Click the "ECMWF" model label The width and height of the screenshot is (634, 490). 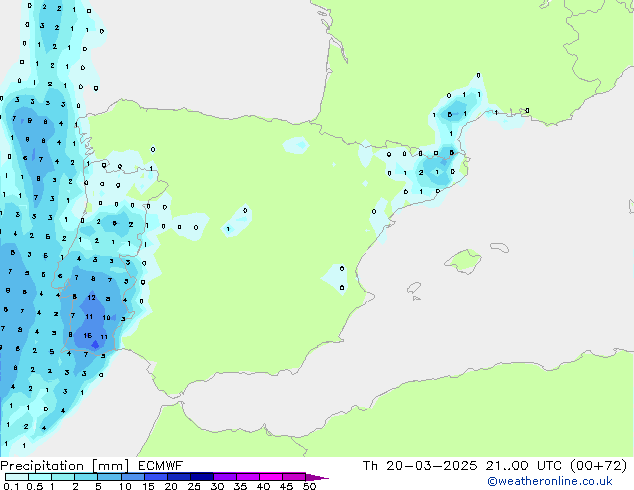161,466
